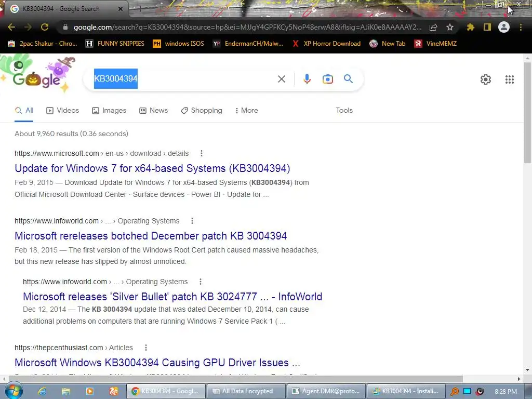Launch Internet Explorer from the taskbar
This screenshot has width=532, height=399.
click(x=42, y=391)
